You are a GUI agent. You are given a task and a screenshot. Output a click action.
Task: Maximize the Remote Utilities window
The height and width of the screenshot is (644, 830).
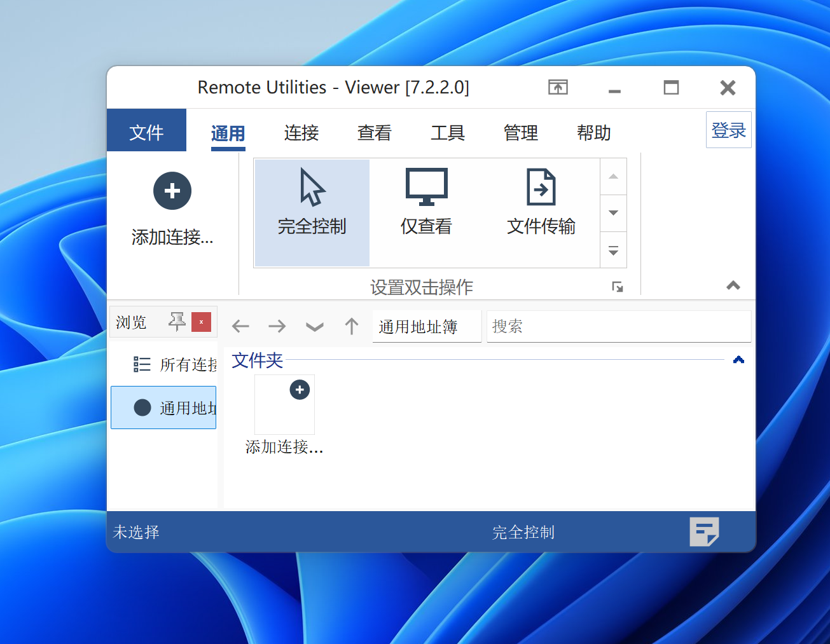point(671,87)
